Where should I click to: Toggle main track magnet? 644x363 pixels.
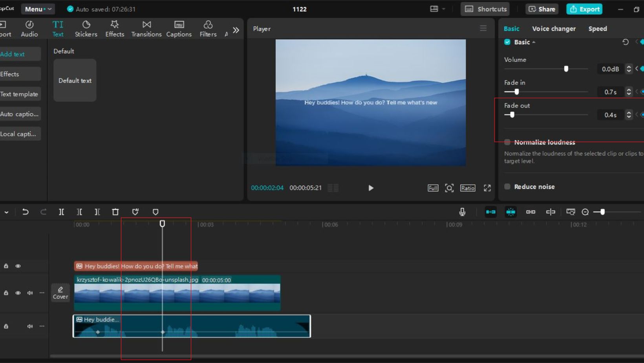[491, 212]
